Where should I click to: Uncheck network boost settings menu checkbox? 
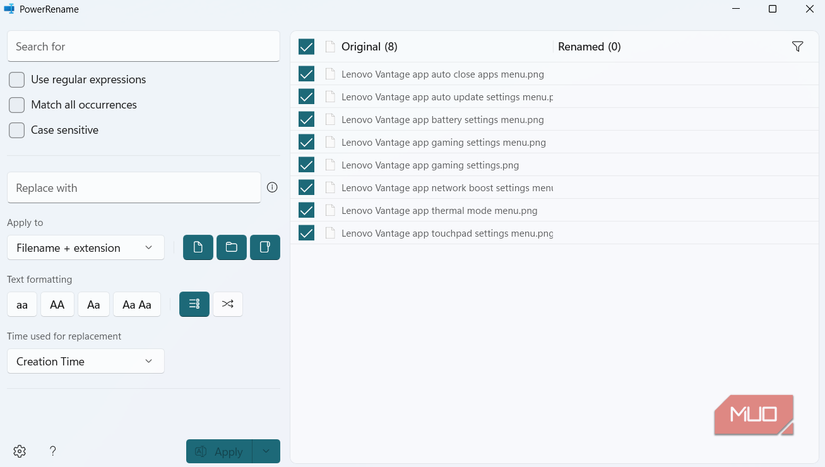pyautogui.click(x=306, y=188)
